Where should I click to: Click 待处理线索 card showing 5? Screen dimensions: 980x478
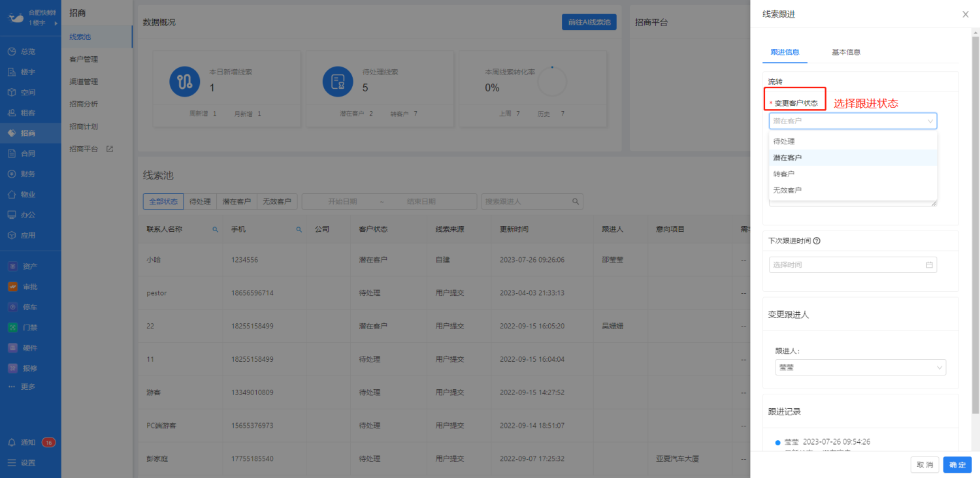(379, 89)
